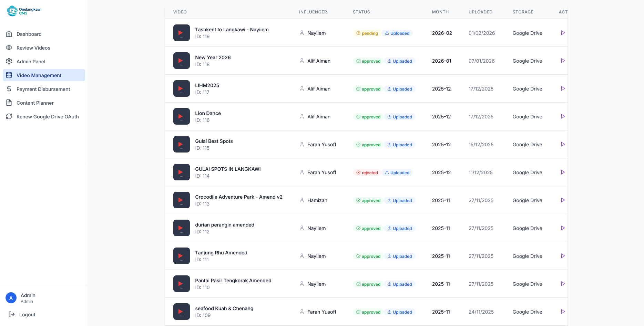
Task: Select the Review Videos eye icon
Action: point(9,48)
